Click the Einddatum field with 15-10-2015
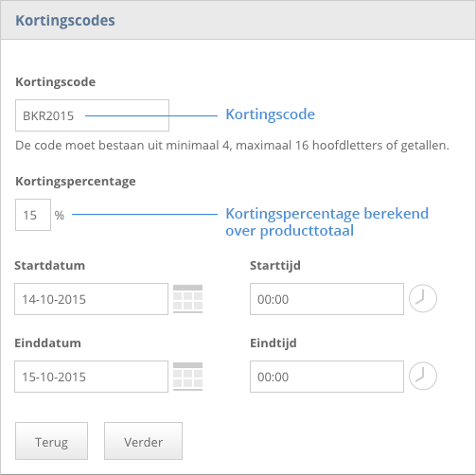 [x=91, y=377]
